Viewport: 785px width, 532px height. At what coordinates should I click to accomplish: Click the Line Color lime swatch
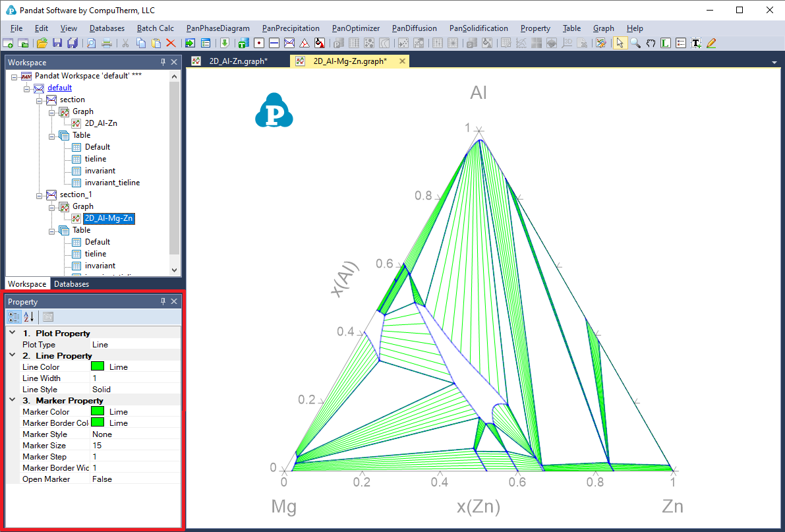98,367
